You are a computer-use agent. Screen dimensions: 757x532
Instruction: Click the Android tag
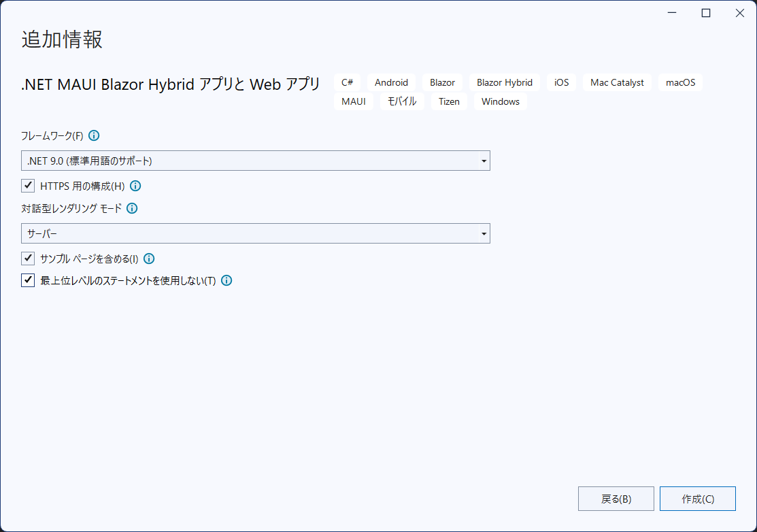[x=391, y=82]
